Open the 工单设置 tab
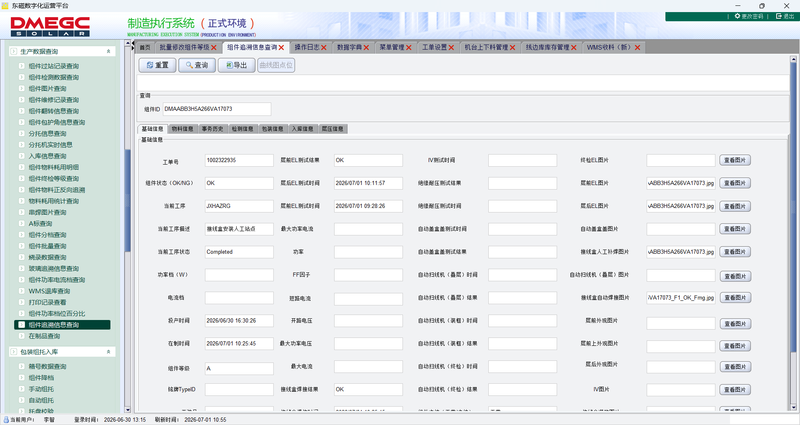Screen dimensions: 800x425 point(435,47)
